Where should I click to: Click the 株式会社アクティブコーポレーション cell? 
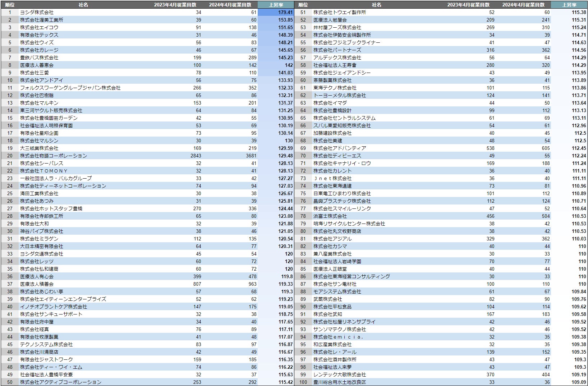61,382
